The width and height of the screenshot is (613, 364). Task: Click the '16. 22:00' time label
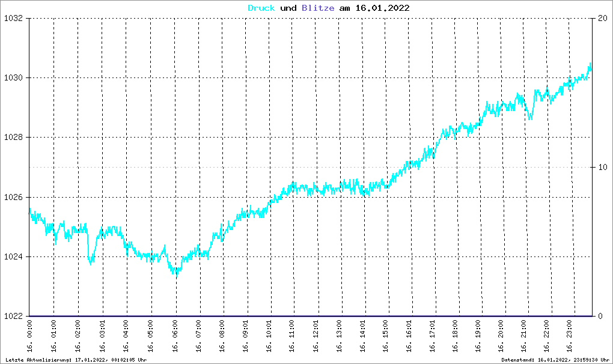[547, 336]
